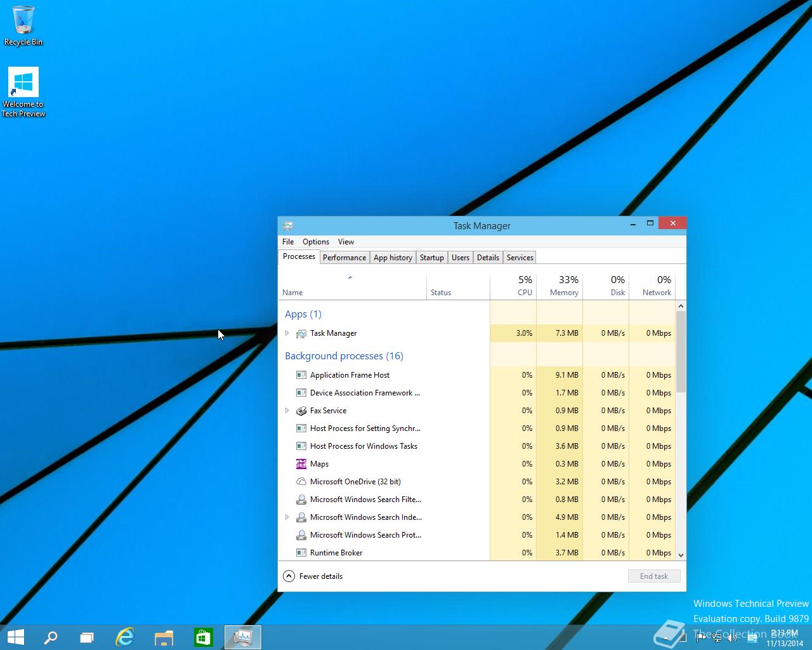Screen dimensions: 812x650
Task: Click Application Frame Host icon
Action: (301, 375)
